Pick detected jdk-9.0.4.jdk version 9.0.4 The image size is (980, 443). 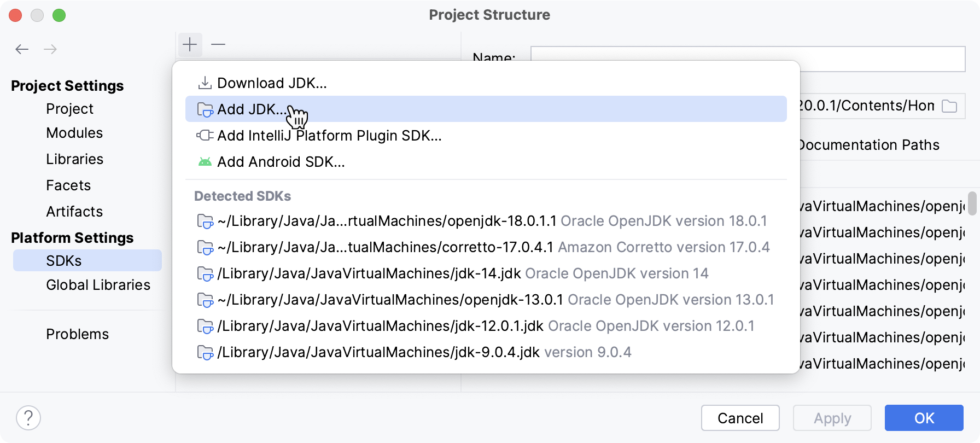pos(486,352)
